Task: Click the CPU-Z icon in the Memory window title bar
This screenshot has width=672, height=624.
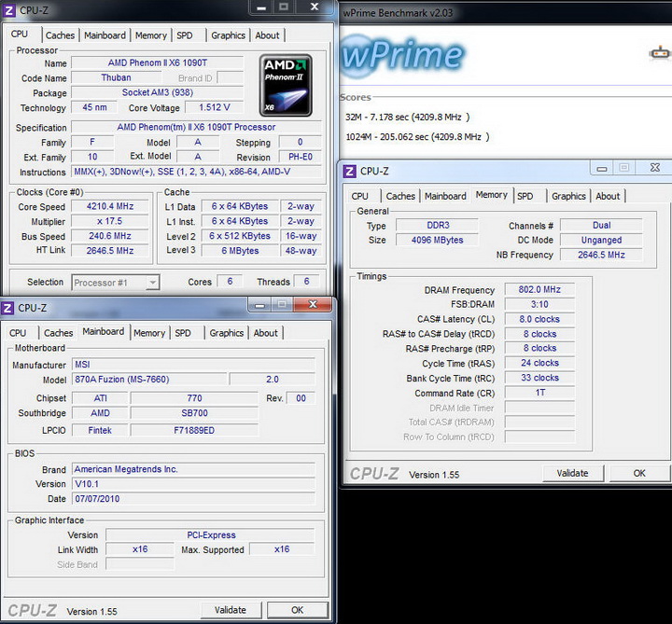Action: coord(350,172)
